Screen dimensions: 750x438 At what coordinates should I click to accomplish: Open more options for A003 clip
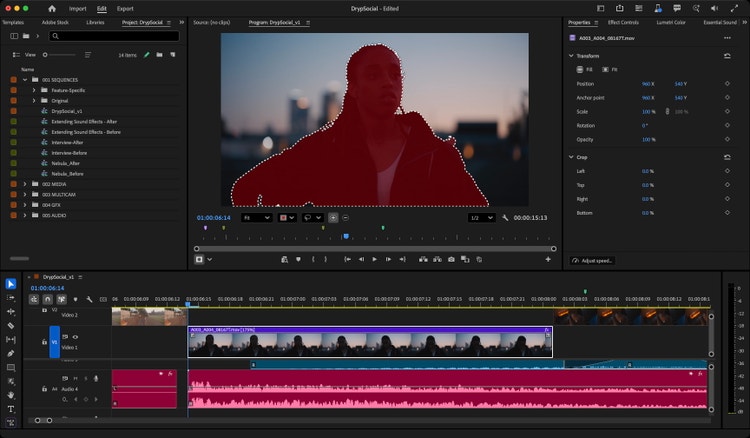click(x=727, y=38)
